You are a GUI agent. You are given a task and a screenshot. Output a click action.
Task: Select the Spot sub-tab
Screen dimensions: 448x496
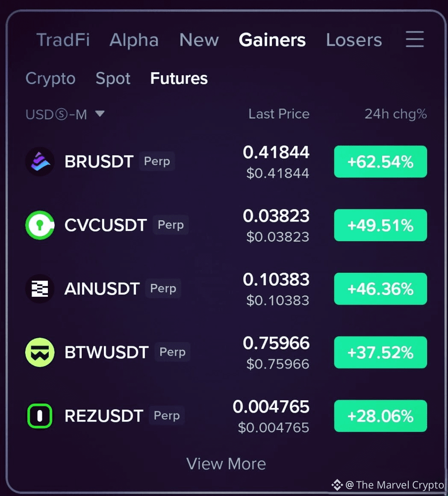pos(113,79)
